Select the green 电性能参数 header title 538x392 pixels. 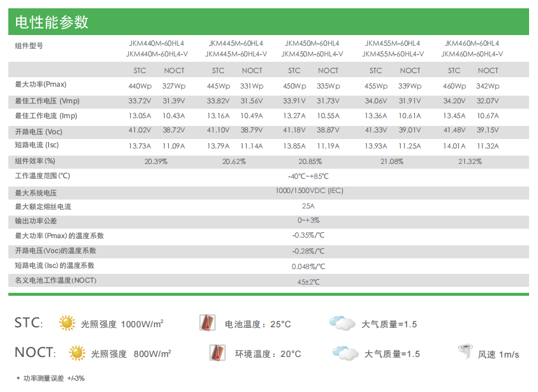(x=52, y=22)
